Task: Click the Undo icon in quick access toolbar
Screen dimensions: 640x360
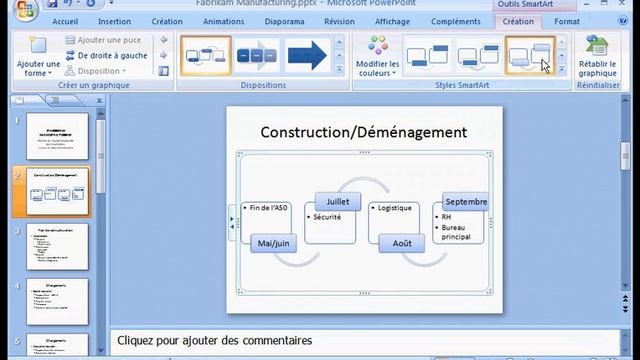Action: coord(68,3)
